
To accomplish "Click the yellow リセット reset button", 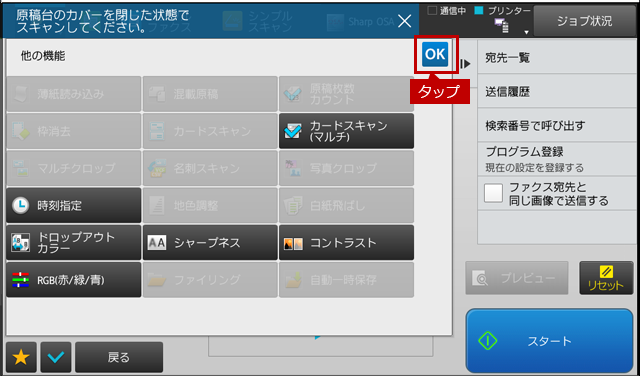I will (x=606, y=278).
